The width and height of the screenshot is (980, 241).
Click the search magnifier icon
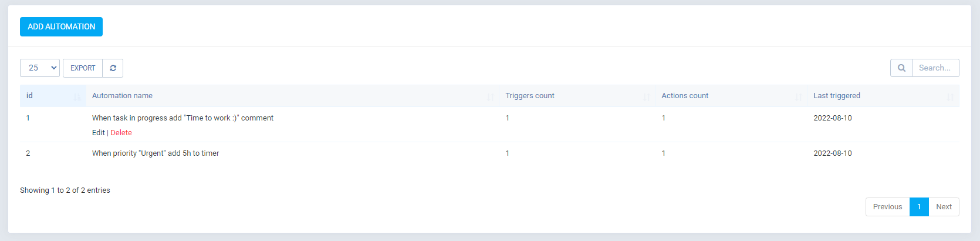coord(901,68)
